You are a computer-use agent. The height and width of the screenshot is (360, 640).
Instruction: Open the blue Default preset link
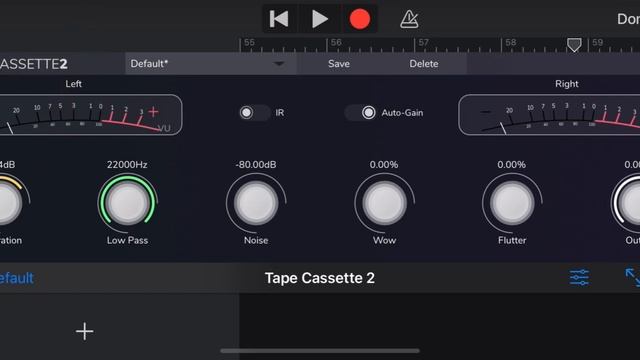click(16, 278)
